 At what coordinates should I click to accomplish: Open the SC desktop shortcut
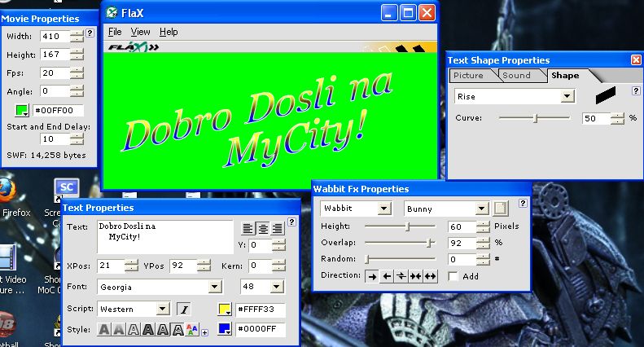66,188
